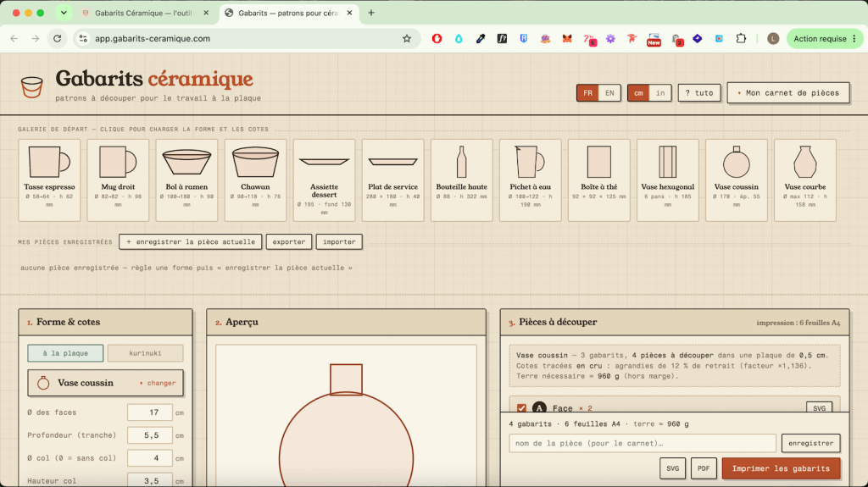Expand Mon carnet de pièces dropdown

tap(788, 93)
